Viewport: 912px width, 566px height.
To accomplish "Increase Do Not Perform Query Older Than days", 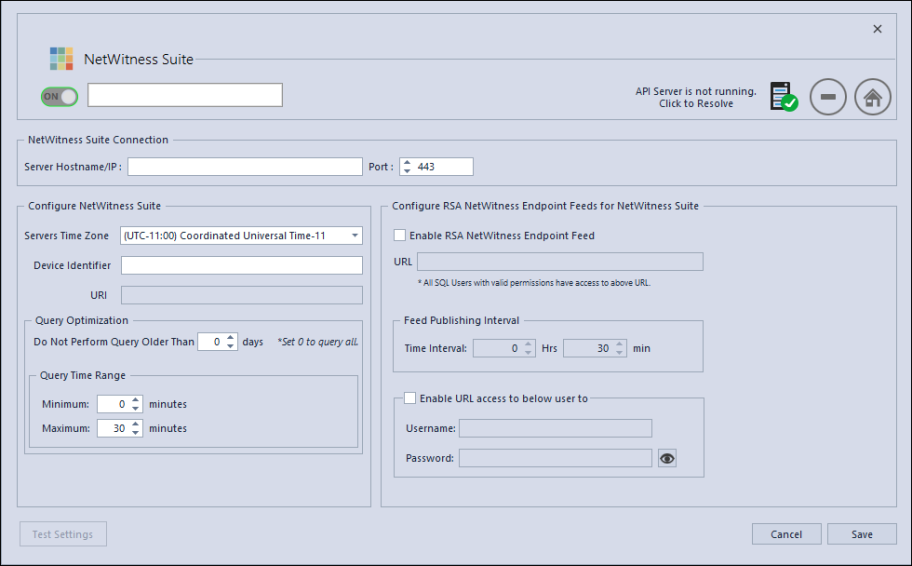I will click(231, 337).
